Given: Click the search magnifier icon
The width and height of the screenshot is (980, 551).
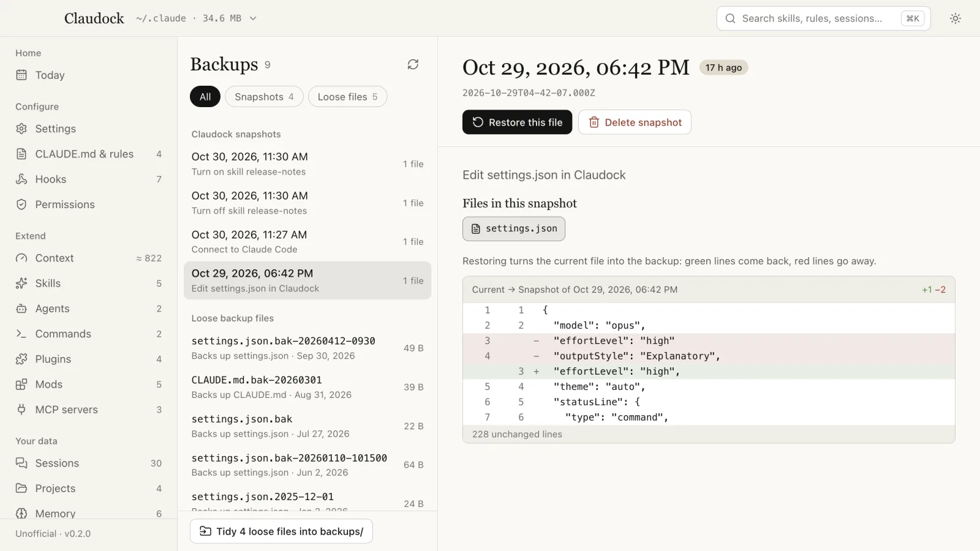Looking at the screenshot, I should pos(730,18).
